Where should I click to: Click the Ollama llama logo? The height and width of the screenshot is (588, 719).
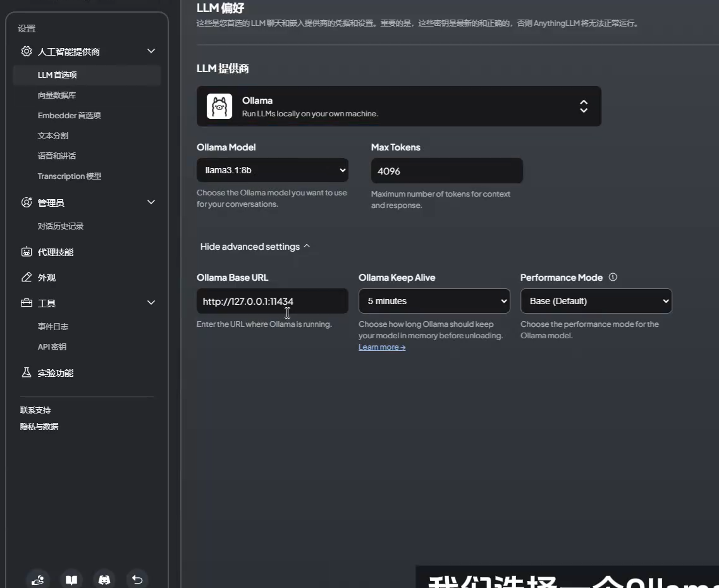click(x=219, y=106)
